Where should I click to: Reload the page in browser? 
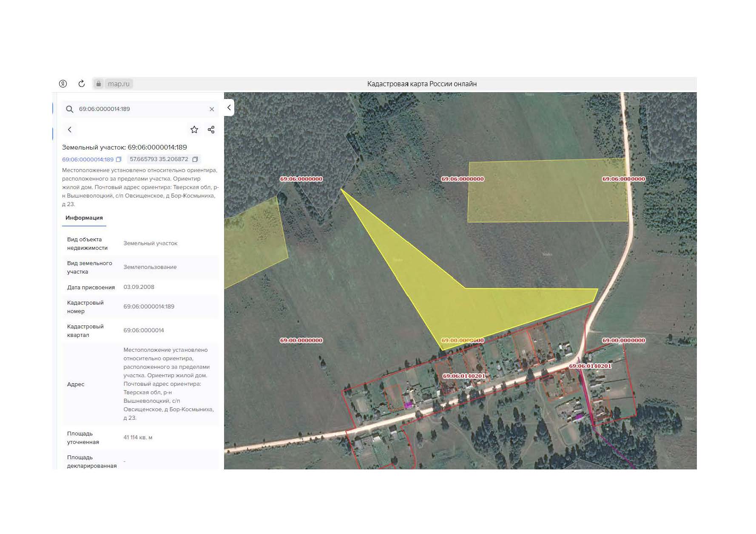(82, 84)
